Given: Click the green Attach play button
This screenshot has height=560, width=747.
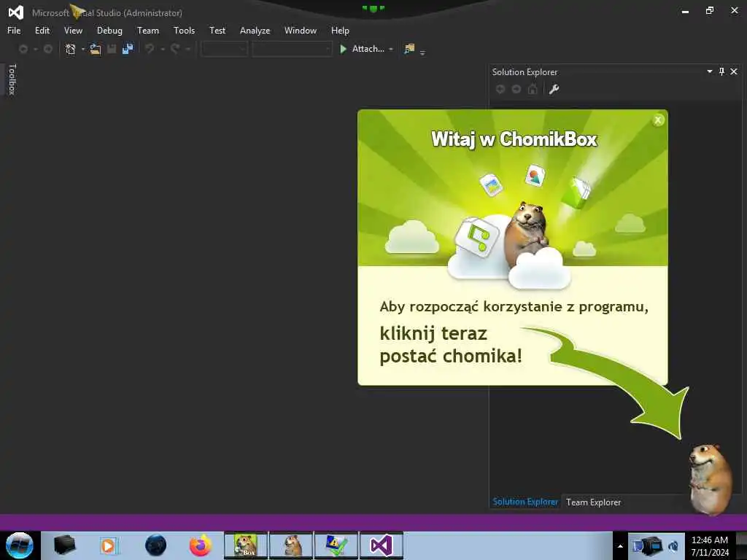Looking at the screenshot, I should [x=343, y=49].
